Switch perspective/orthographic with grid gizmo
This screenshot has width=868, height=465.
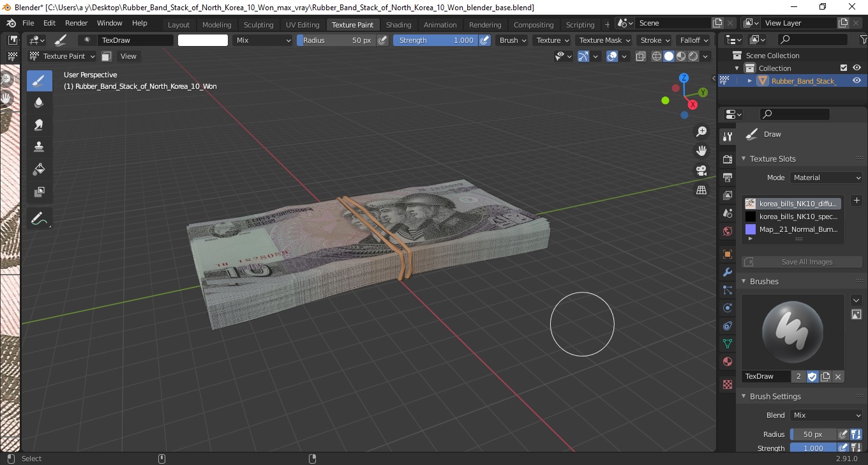click(701, 190)
